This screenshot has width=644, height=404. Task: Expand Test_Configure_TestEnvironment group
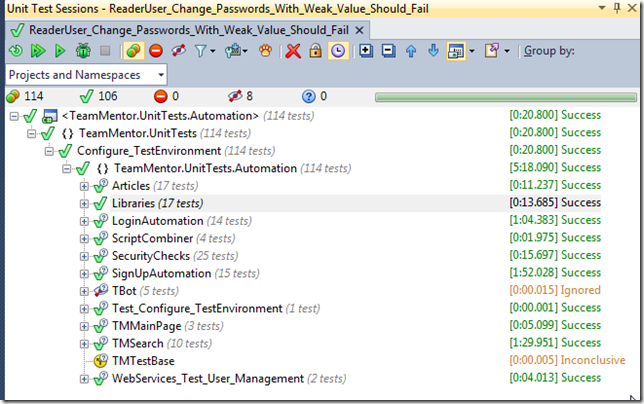[84, 309]
